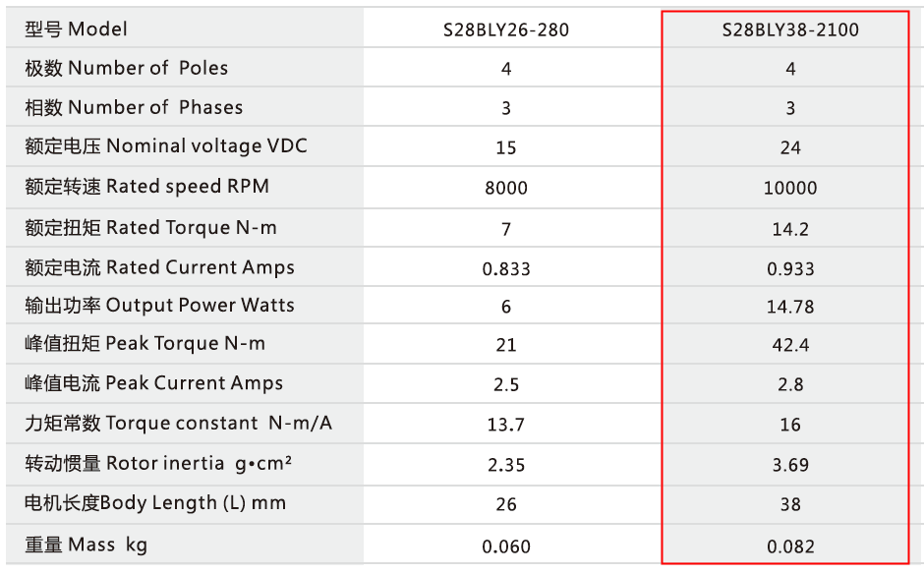Select the 0.833 rated current value
924x574 pixels.
click(x=506, y=269)
